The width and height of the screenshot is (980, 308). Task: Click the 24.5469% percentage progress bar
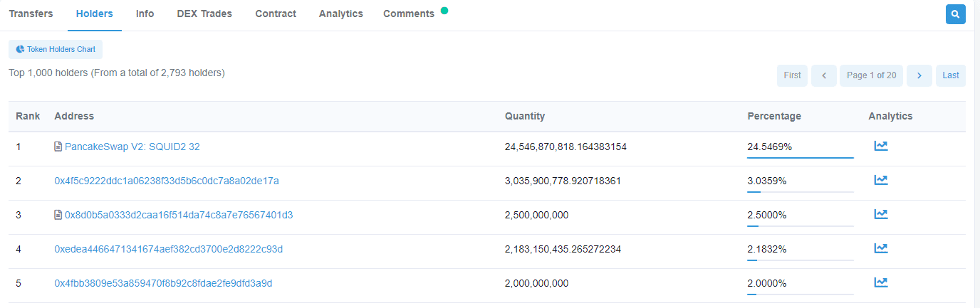[x=800, y=157]
